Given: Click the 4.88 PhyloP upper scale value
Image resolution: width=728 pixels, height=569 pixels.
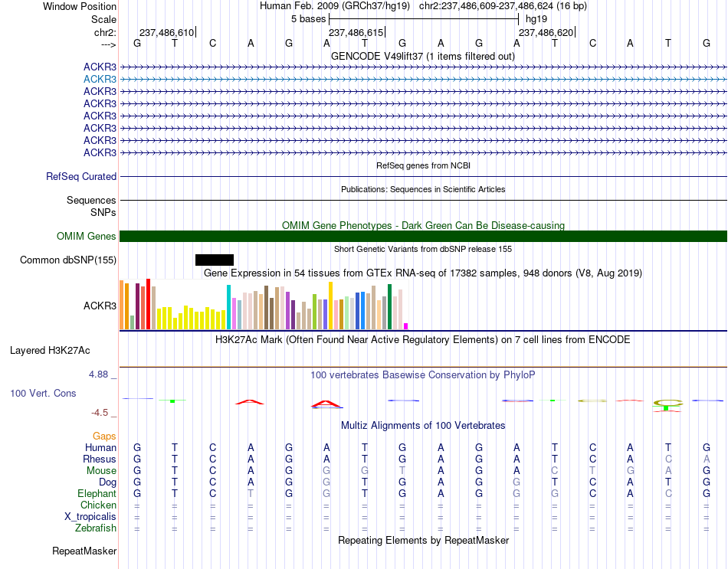Looking at the screenshot, I should point(99,374).
